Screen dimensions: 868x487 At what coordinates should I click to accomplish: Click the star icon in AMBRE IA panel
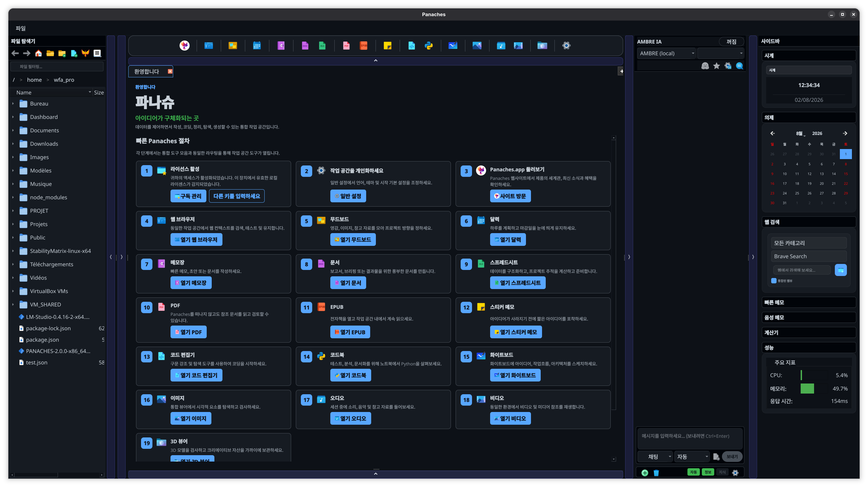tap(716, 66)
